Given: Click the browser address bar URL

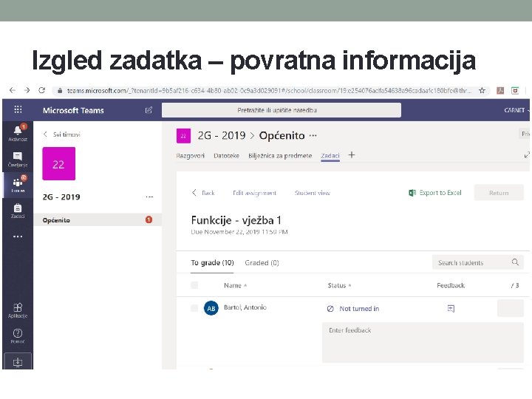Looking at the screenshot, I should coord(268,91).
